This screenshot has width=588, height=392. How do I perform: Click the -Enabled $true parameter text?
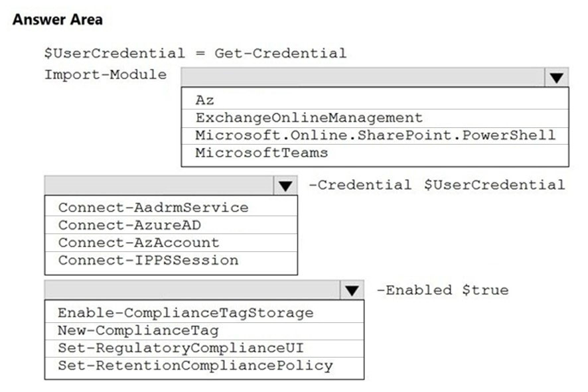coord(443,290)
